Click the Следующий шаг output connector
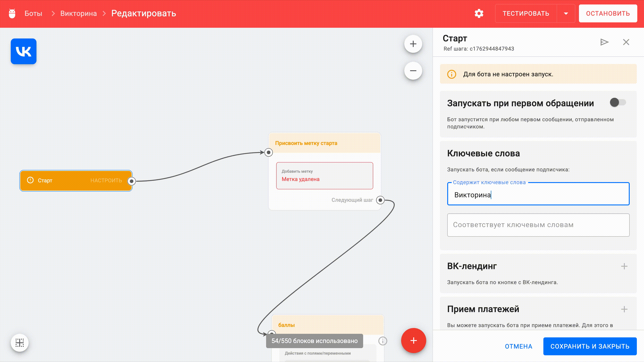644x362 pixels. tap(380, 200)
